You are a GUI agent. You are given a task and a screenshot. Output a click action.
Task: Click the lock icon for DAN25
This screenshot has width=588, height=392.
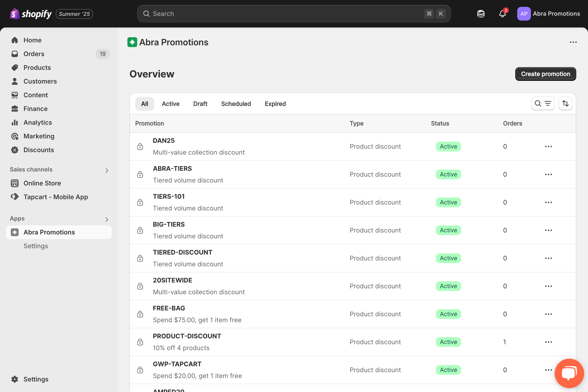140,147
